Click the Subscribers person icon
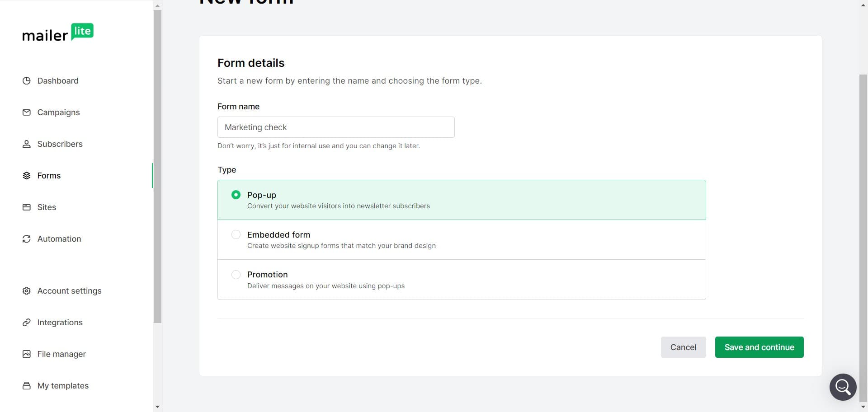Viewport: 868px width, 412px height. point(27,144)
